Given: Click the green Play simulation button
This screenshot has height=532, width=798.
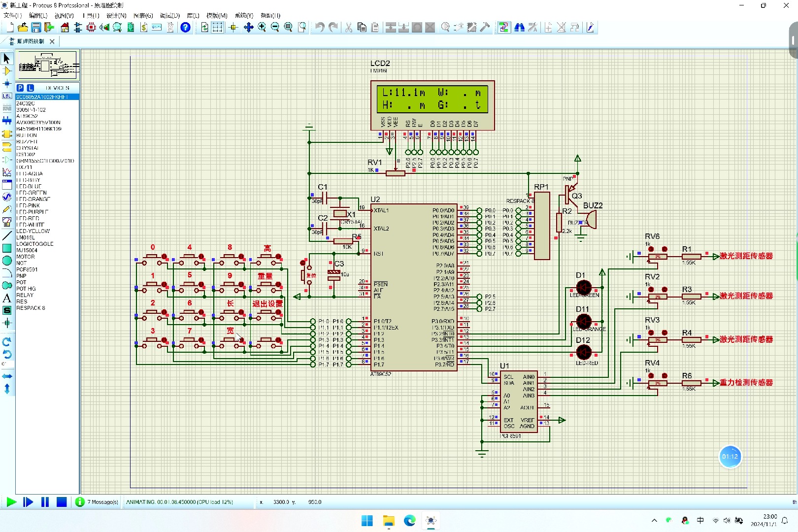Looking at the screenshot, I should (11, 502).
